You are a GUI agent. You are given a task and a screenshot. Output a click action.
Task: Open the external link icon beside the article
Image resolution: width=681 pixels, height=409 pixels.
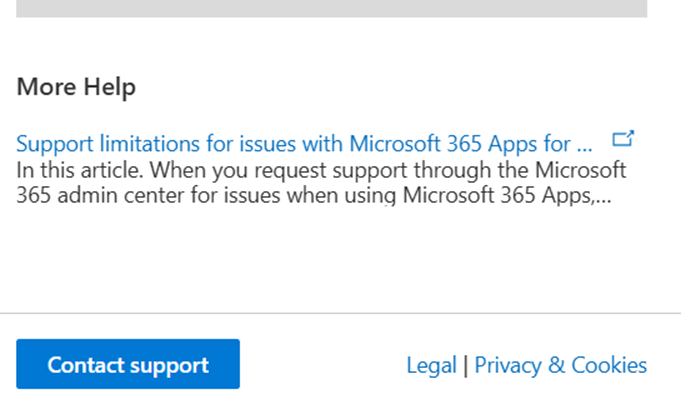(x=624, y=139)
